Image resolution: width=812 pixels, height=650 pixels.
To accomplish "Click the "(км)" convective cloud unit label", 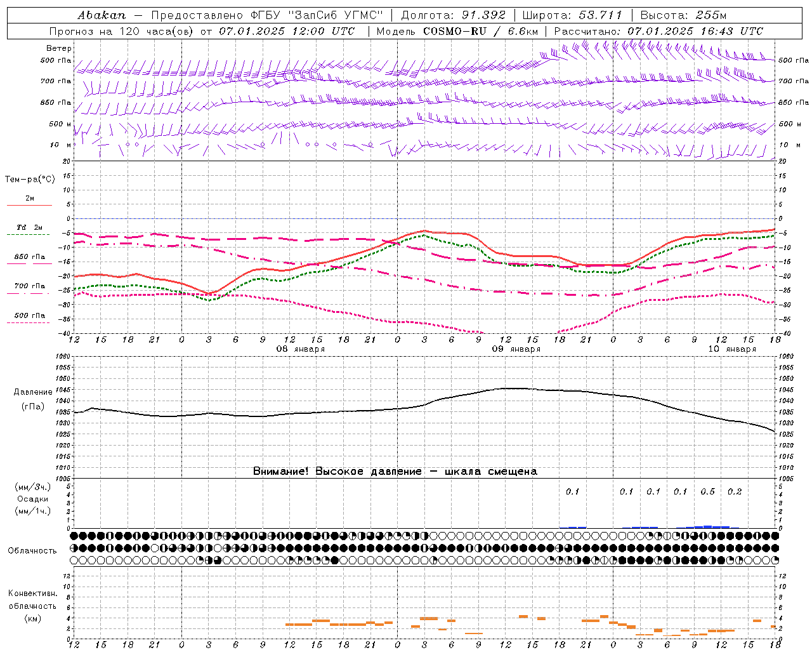I will point(32,618).
